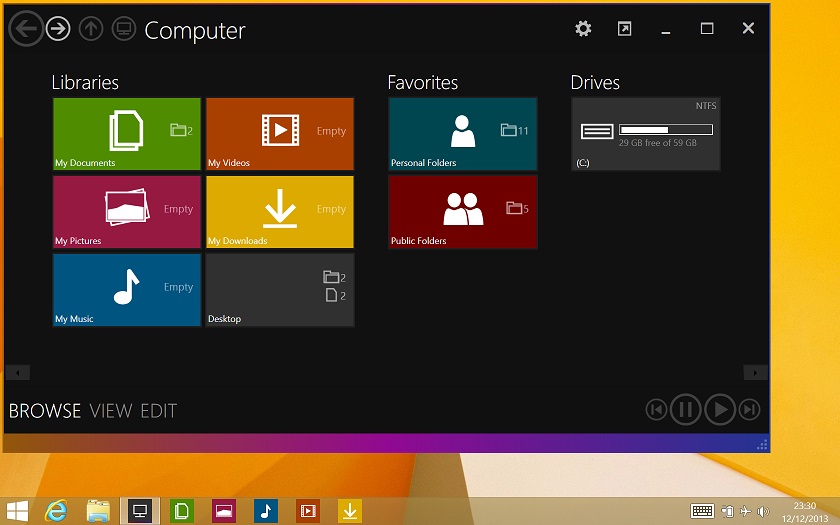Open the orange Videos taskbar shortcut
Viewport: 840px width, 525px height.
[x=308, y=511]
